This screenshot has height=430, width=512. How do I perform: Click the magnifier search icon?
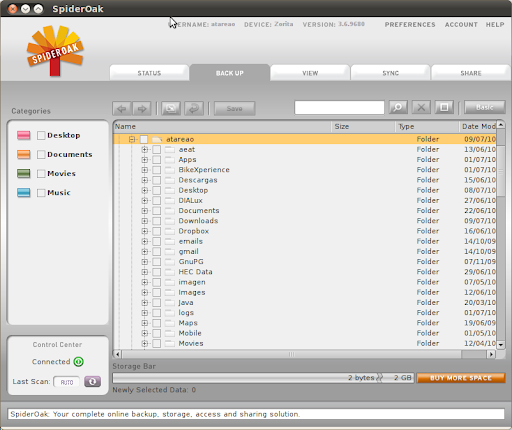tap(398, 107)
